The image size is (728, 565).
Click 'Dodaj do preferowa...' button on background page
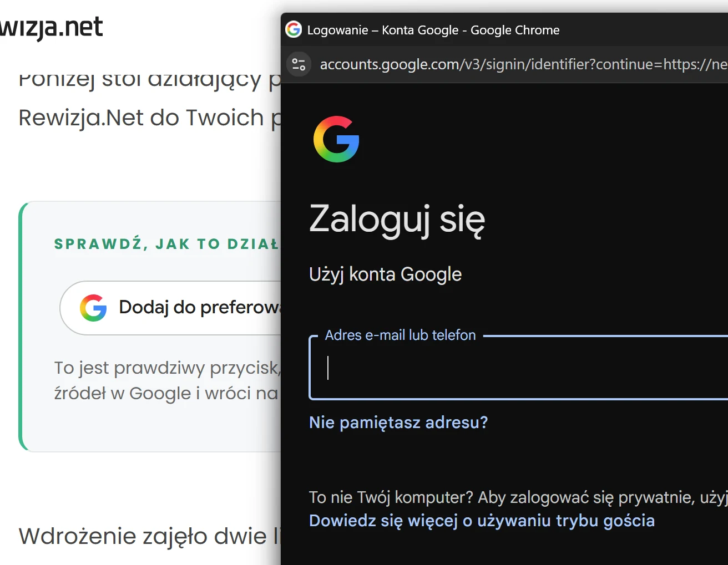[171, 308]
